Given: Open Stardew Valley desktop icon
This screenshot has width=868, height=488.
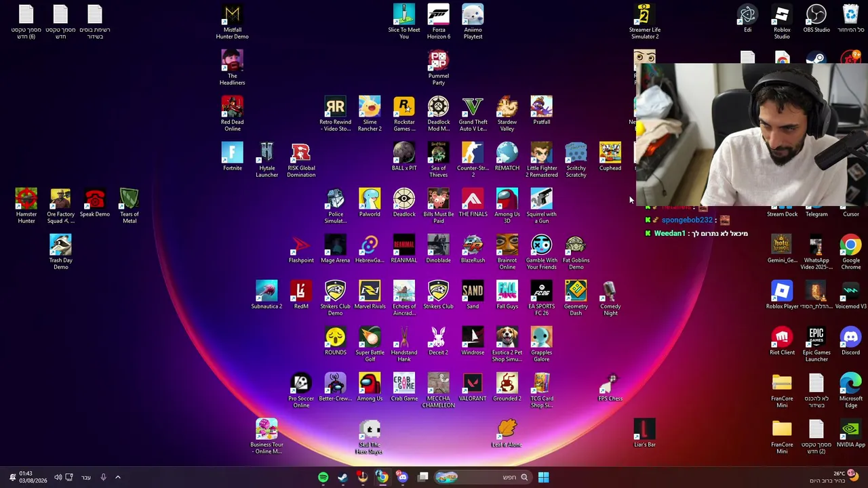Looking at the screenshot, I should [507, 114].
